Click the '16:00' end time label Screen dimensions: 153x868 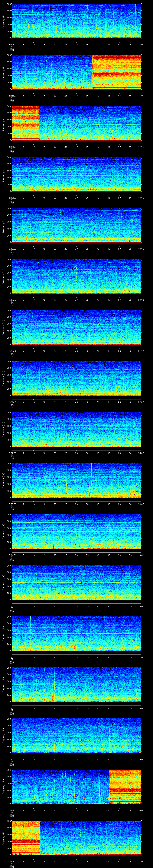click(x=141, y=96)
